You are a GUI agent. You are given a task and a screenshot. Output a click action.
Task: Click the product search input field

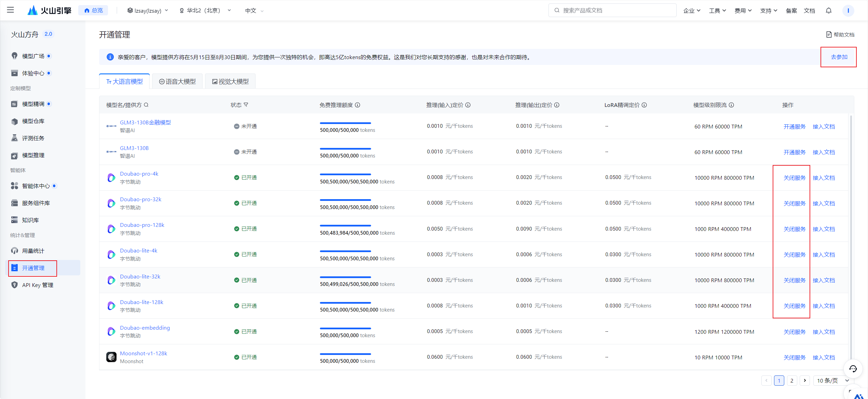point(612,10)
